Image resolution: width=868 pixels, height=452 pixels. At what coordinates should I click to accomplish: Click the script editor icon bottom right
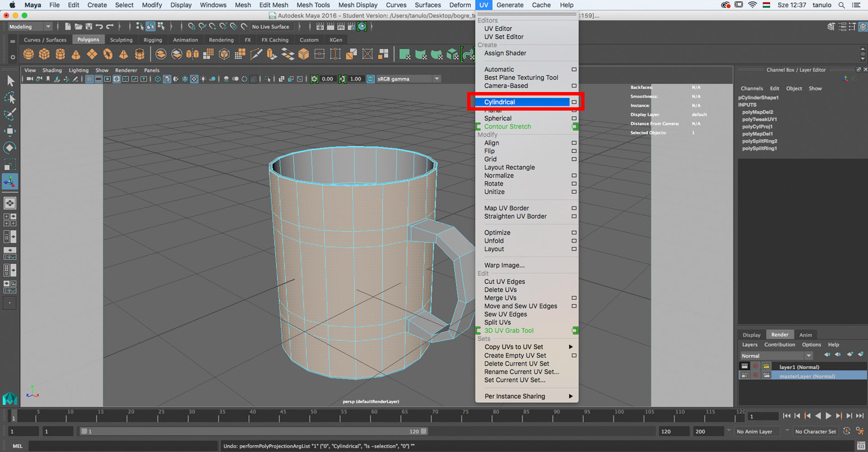coord(861,446)
